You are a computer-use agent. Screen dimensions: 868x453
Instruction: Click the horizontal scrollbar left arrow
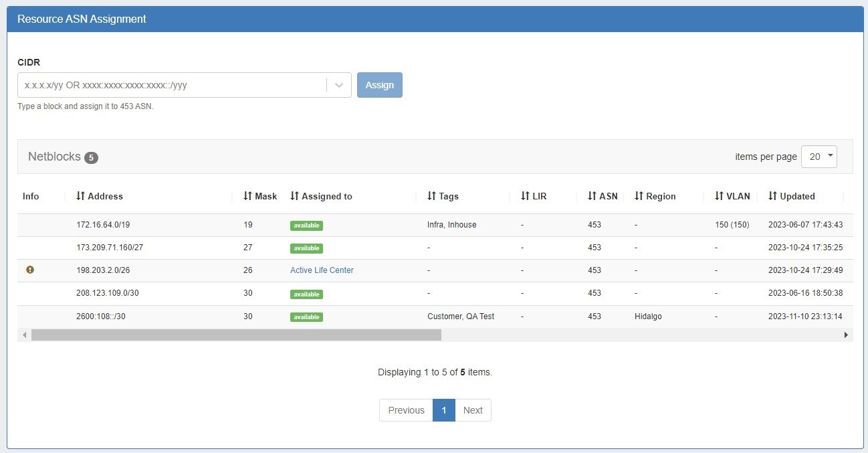(25, 335)
